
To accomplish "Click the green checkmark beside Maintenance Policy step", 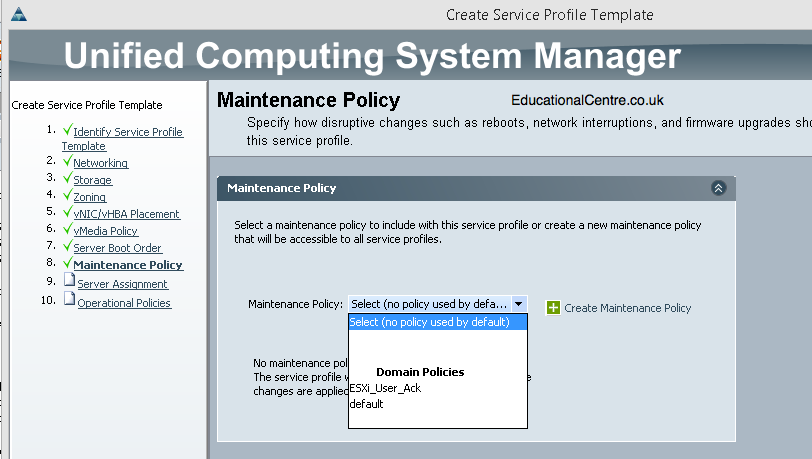I will pos(67,263).
